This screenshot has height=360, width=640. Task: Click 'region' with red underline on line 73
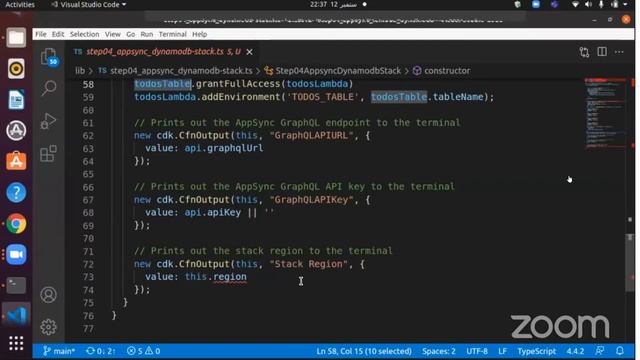click(230, 277)
